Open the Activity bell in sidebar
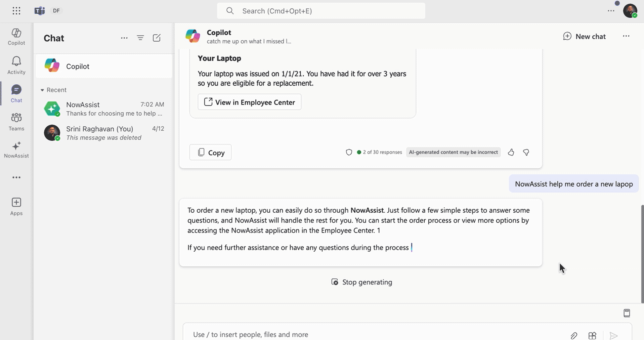The width and height of the screenshot is (644, 340). click(16, 65)
